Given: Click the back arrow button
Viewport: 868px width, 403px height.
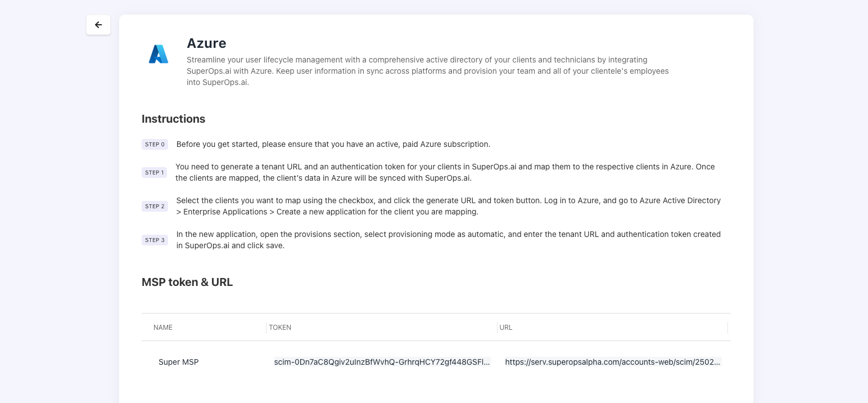Looking at the screenshot, I should coord(98,25).
